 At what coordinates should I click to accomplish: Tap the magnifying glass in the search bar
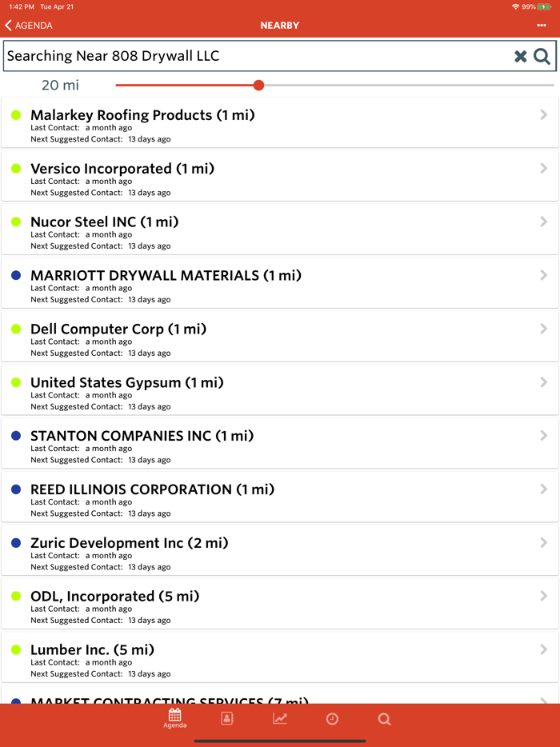click(541, 56)
